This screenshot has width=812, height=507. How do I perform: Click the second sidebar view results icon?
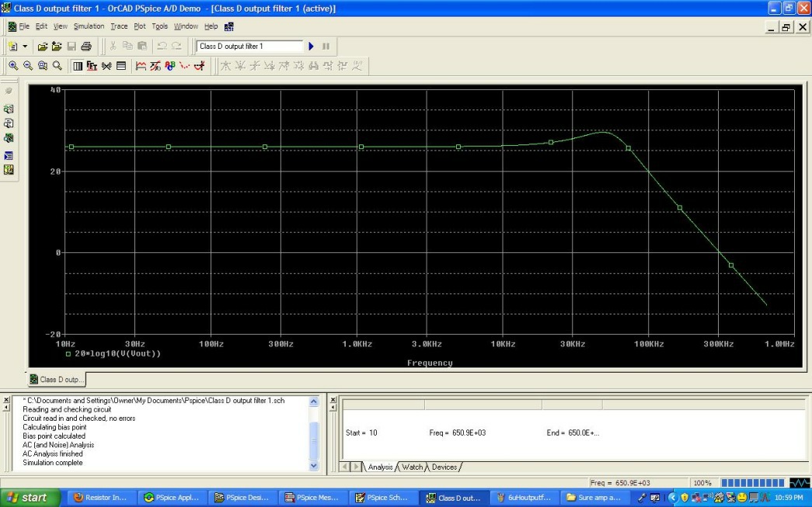point(9,123)
